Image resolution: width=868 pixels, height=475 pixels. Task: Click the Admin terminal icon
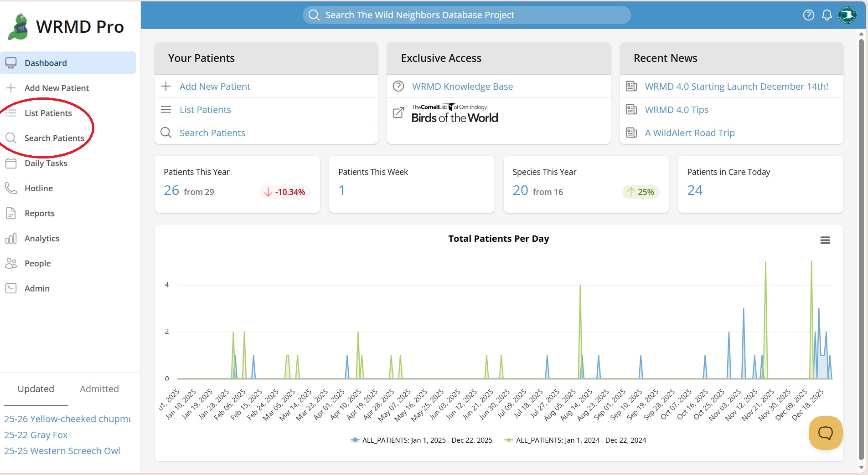(11, 288)
